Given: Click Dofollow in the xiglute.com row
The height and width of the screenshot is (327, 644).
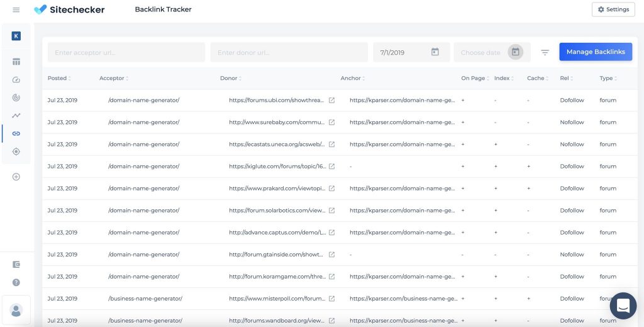Looking at the screenshot, I should [572, 167].
